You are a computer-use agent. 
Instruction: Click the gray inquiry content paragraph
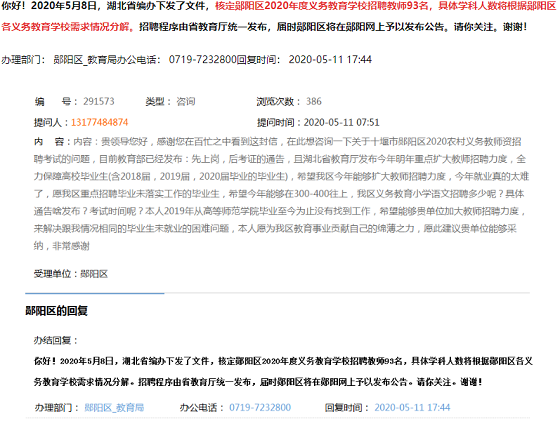281,194
